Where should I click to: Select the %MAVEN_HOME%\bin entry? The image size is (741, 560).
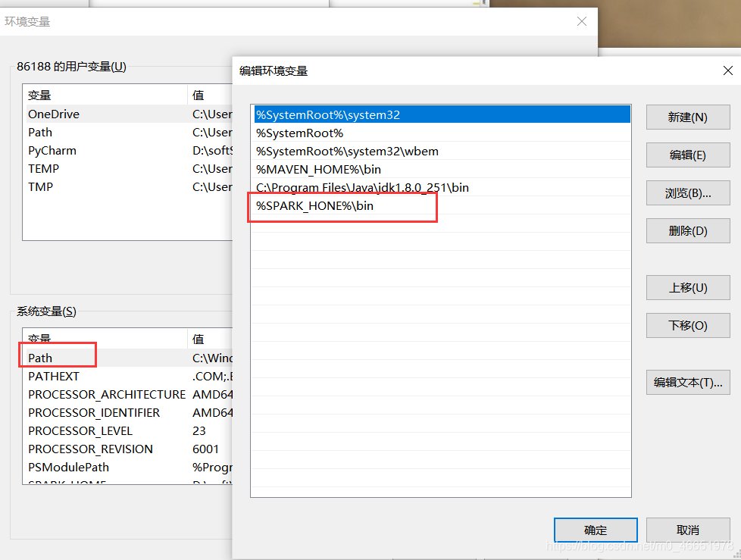pos(442,169)
